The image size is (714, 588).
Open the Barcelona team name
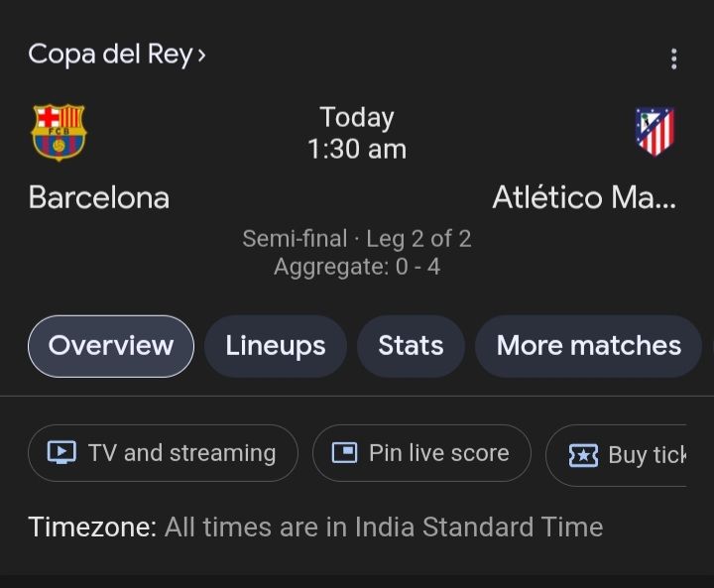click(x=99, y=197)
